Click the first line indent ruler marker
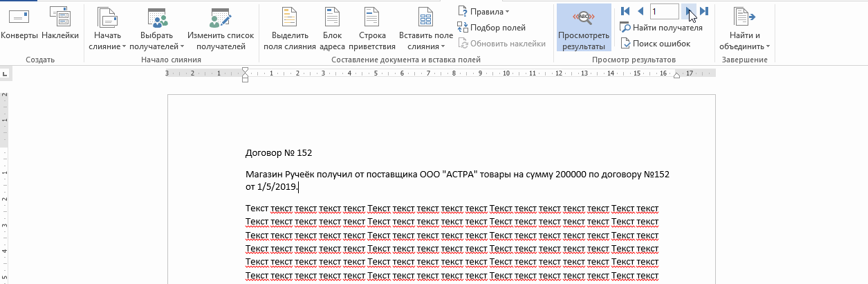The height and width of the screenshot is (284, 868). pyautogui.click(x=245, y=70)
